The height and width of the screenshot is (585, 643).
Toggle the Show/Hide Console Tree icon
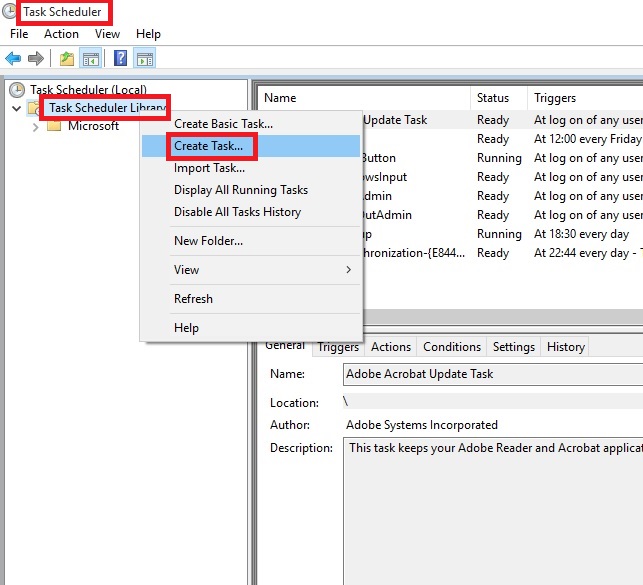(x=91, y=58)
